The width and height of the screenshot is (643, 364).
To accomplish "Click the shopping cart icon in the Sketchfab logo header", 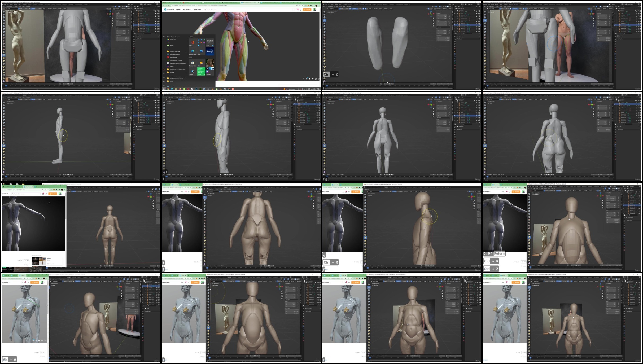I will point(298,10).
